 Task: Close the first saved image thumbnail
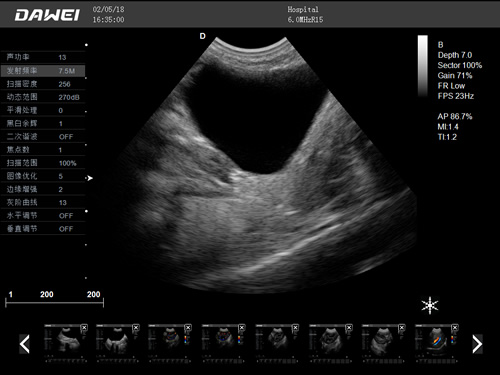pos(84,328)
